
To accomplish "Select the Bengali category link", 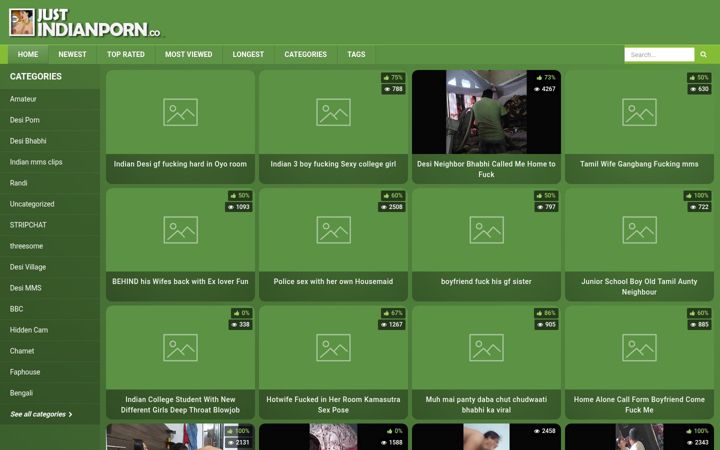I will coord(50,393).
